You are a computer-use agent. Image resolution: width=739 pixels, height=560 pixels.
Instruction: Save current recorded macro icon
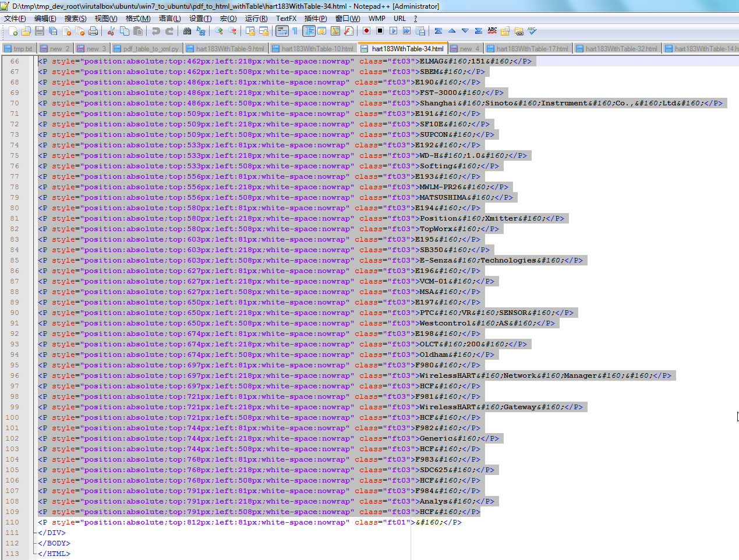tap(420, 31)
